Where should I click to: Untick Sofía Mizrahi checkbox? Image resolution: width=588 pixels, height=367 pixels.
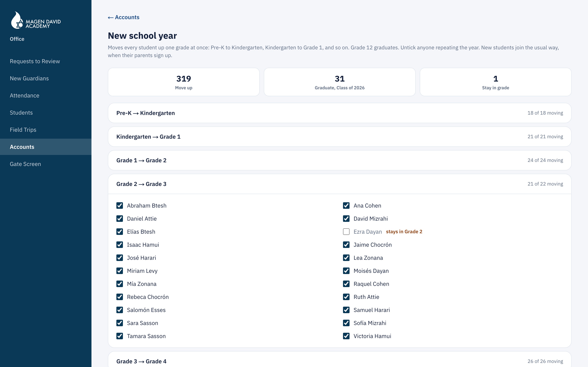click(x=346, y=323)
